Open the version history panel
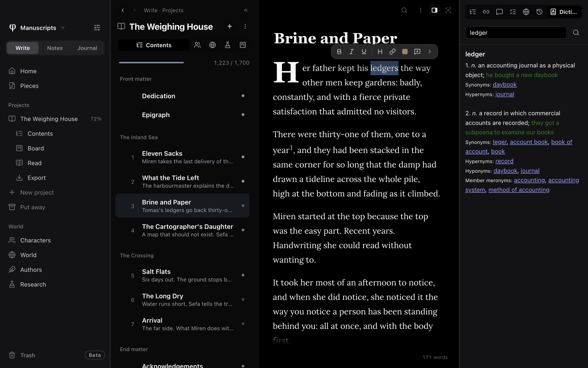The image size is (588, 368). [x=539, y=12]
